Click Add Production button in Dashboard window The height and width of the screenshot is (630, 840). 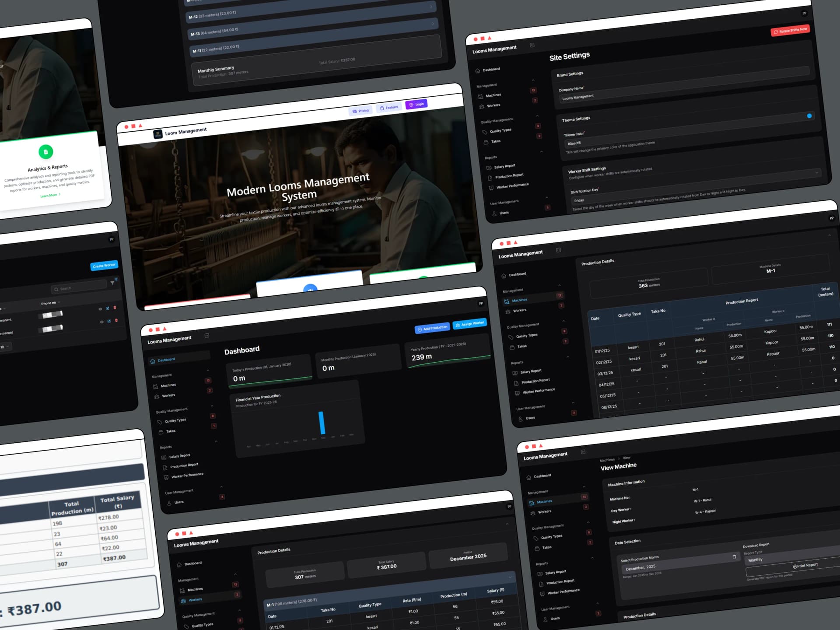[x=432, y=328]
